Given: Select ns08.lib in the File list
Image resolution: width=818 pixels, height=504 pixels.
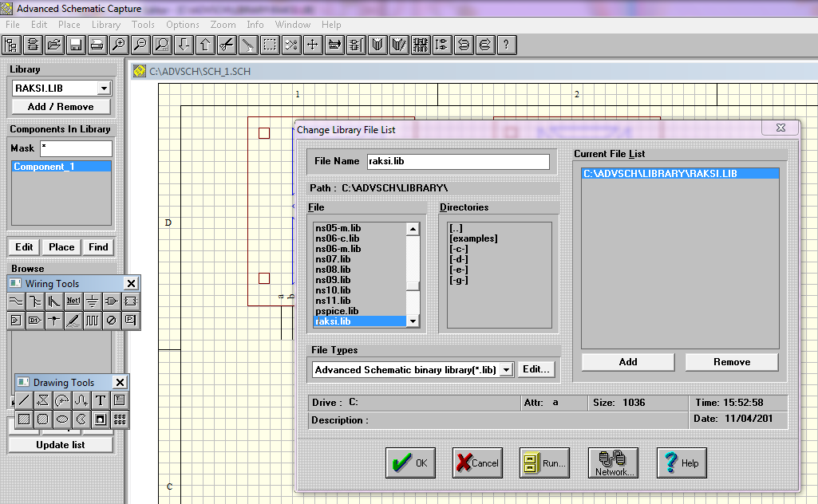Looking at the screenshot, I should pyautogui.click(x=333, y=270).
